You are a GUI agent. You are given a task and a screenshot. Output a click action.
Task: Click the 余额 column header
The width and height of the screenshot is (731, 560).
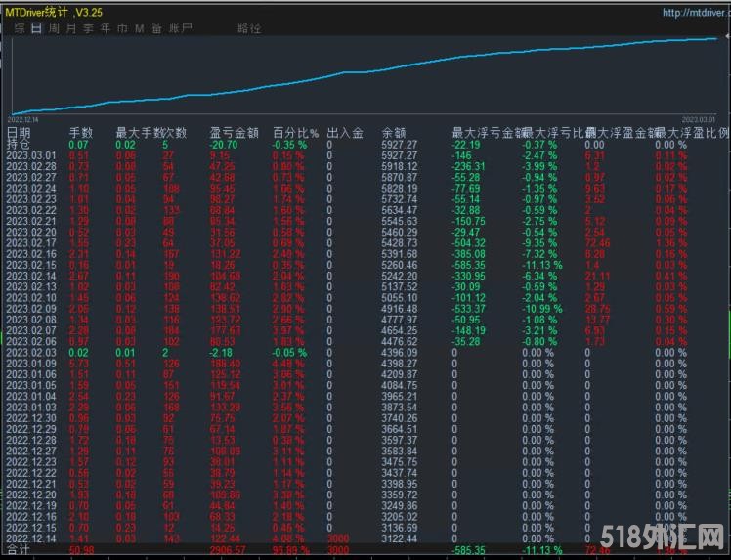point(394,133)
